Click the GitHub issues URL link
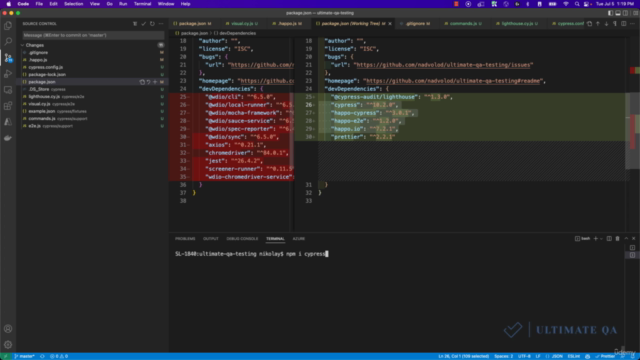The image size is (640, 360). [443, 65]
